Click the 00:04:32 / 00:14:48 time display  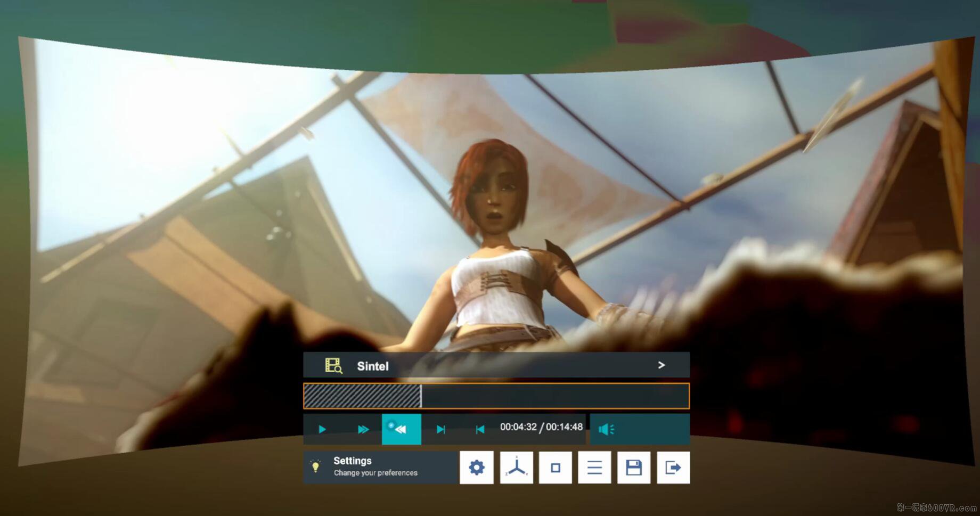(x=541, y=427)
